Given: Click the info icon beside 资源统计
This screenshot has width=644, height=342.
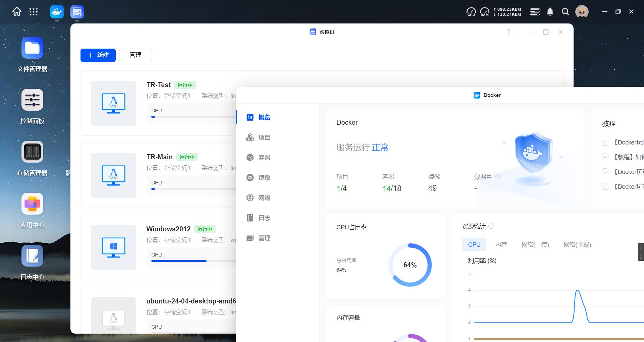Looking at the screenshot, I should pyautogui.click(x=491, y=226).
